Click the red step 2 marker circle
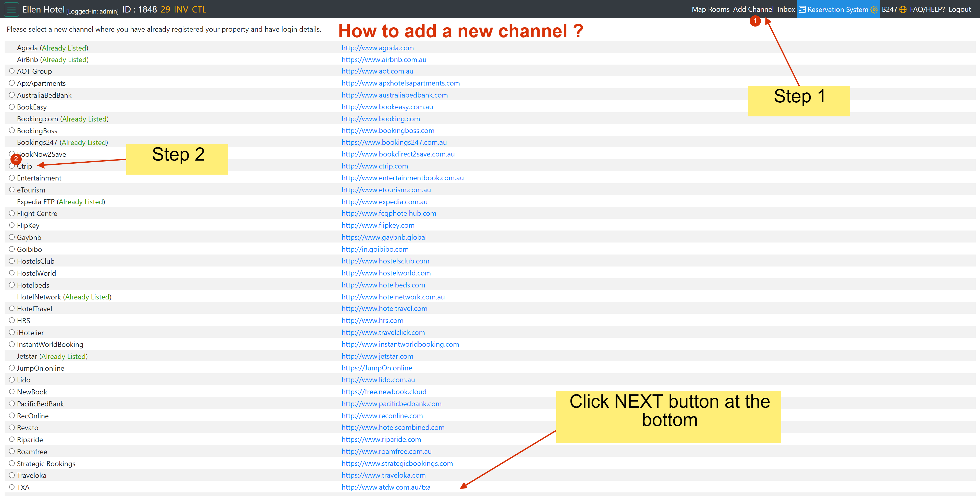The image size is (980, 496). tap(16, 159)
